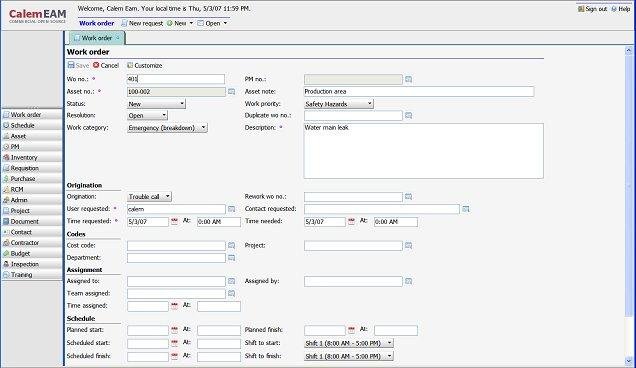
Task: Open the Duplicate wo no. lookup icon
Action: (408, 116)
